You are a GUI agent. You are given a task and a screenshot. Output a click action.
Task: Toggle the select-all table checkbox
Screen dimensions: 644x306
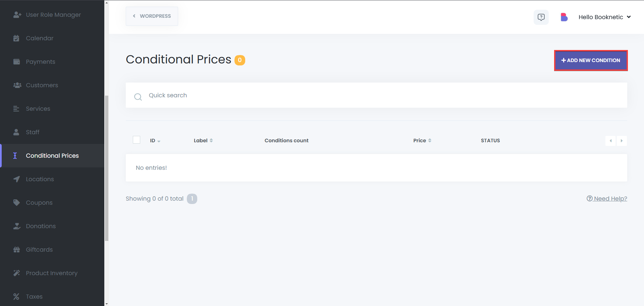point(137,140)
